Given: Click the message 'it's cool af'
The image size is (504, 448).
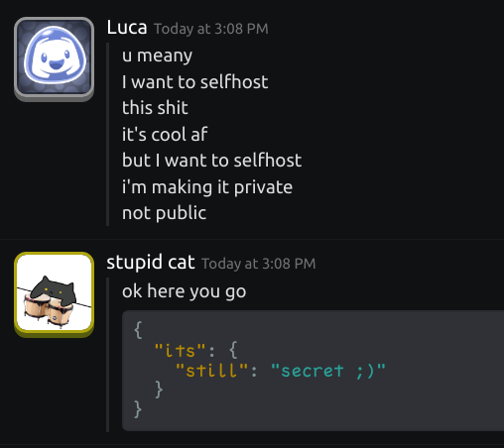Looking at the screenshot, I should (x=165, y=134).
